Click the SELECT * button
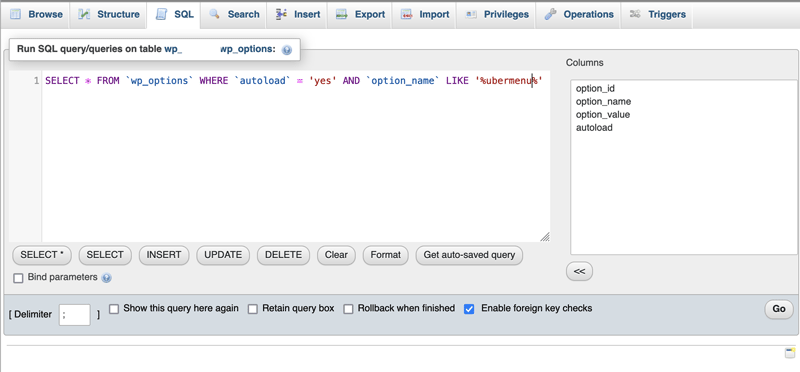 (x=42, y=255)
